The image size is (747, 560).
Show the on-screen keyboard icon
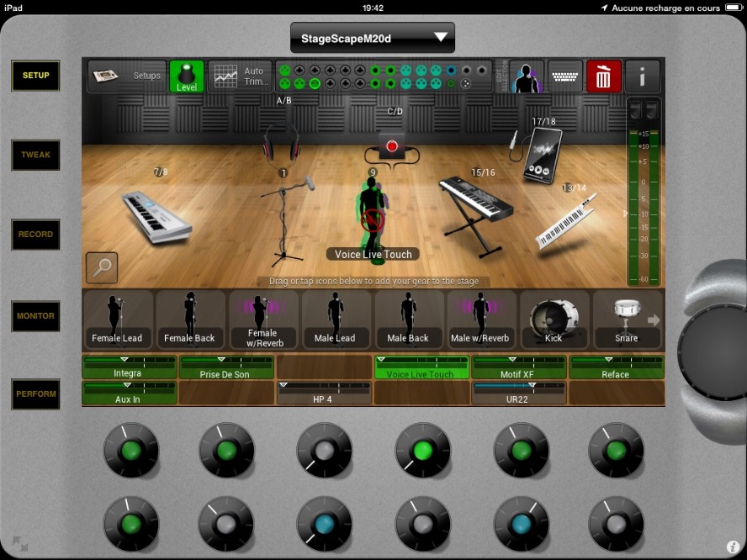coord(565,77)
